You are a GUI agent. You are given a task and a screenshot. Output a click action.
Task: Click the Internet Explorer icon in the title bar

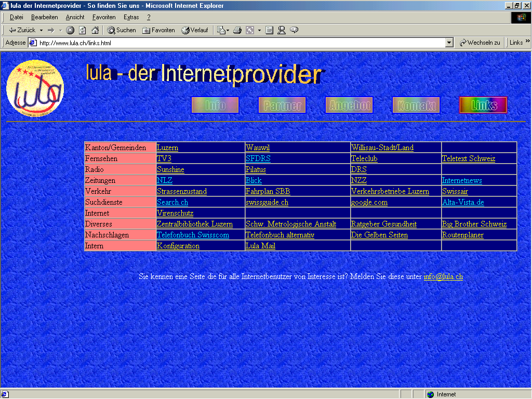5,5
